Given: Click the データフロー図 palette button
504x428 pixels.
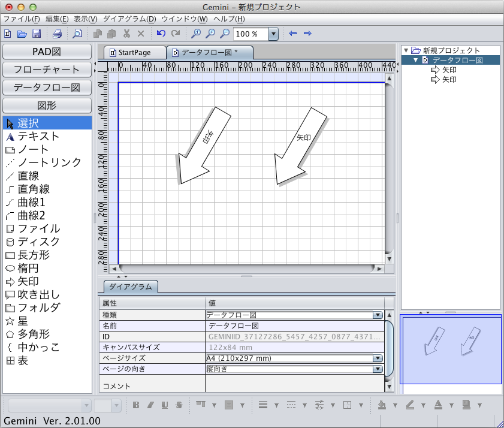Looking at the screenshot, I should [x=47, y=88].
